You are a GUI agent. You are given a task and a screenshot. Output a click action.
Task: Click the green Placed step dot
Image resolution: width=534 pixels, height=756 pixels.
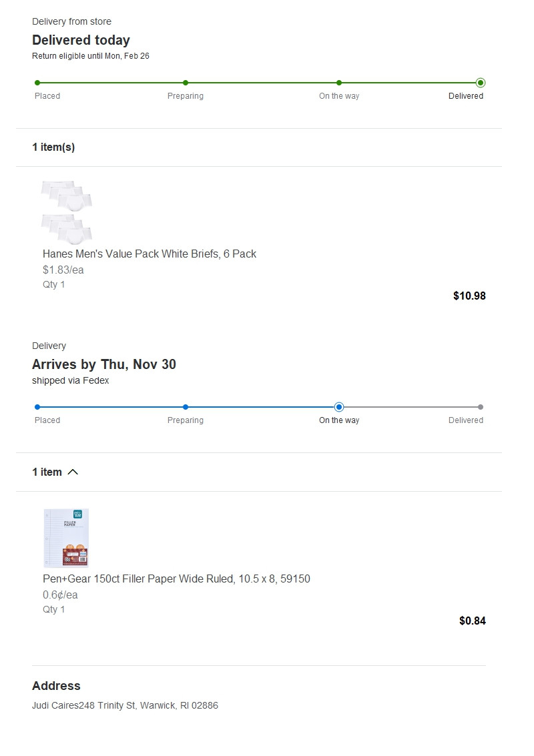click(x=37, y=83)
